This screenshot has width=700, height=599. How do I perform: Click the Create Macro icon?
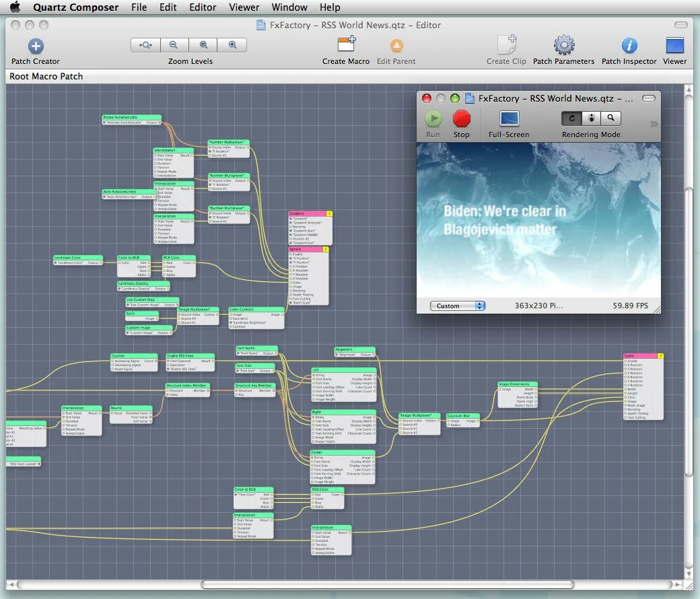(346, 45)
